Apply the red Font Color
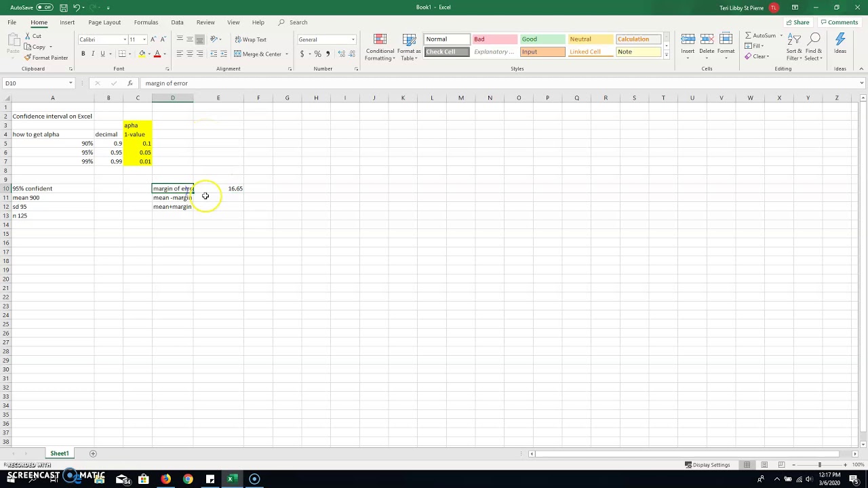Screen dimensions: 868x488 [157, 54]
